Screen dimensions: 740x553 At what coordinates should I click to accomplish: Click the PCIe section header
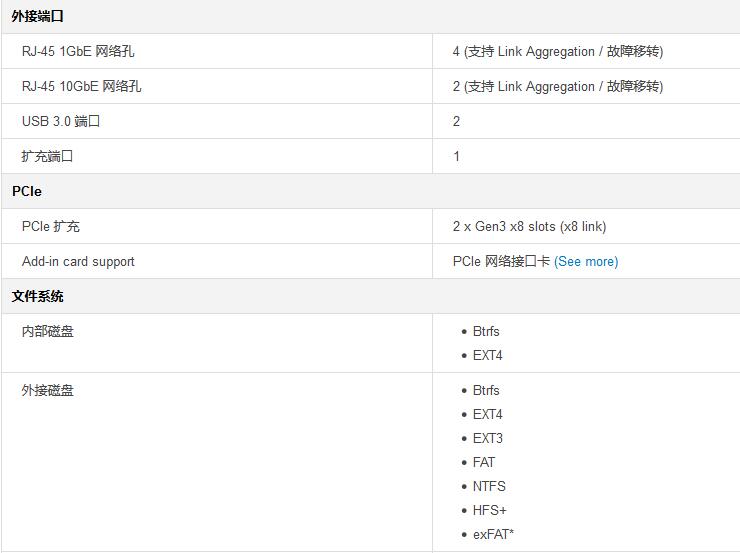point(27,191)
